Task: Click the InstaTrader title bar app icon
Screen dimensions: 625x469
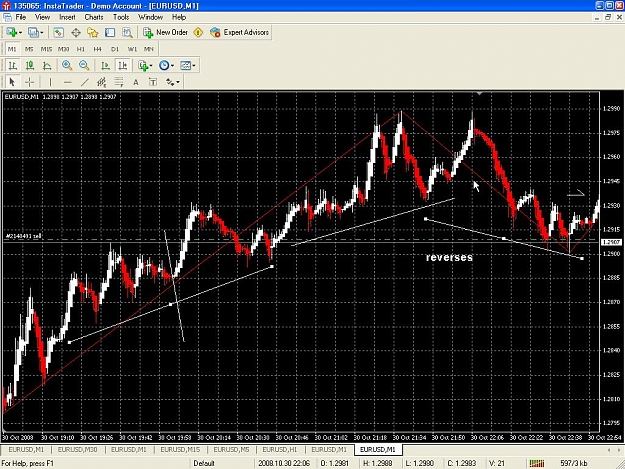Action: [x=6, y=6]
